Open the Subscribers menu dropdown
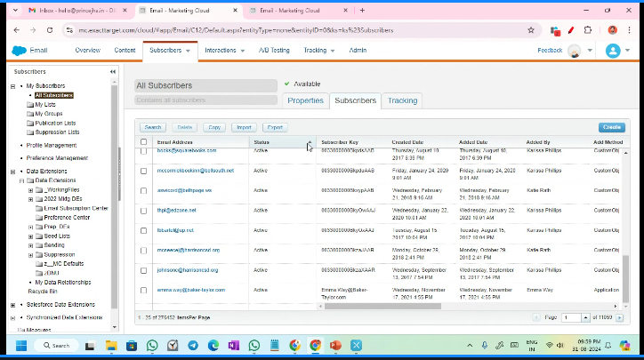Viewport: 644px width, 360px height. point(188,51)
